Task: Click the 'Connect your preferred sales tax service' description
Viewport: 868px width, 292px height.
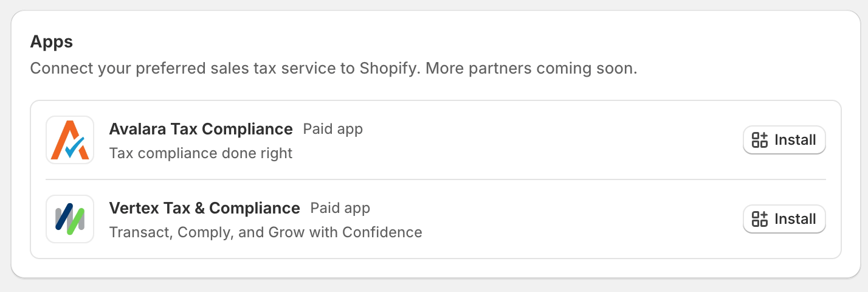Action: pyautogui.click(x=182, y=68)
